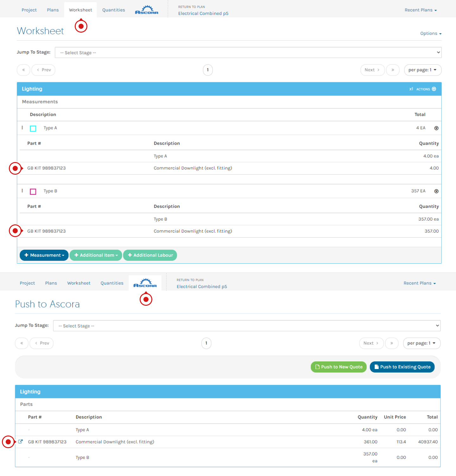
Task: Switch to the Plans tab at top
Action: pyautogui.click(x=53, y=10)
